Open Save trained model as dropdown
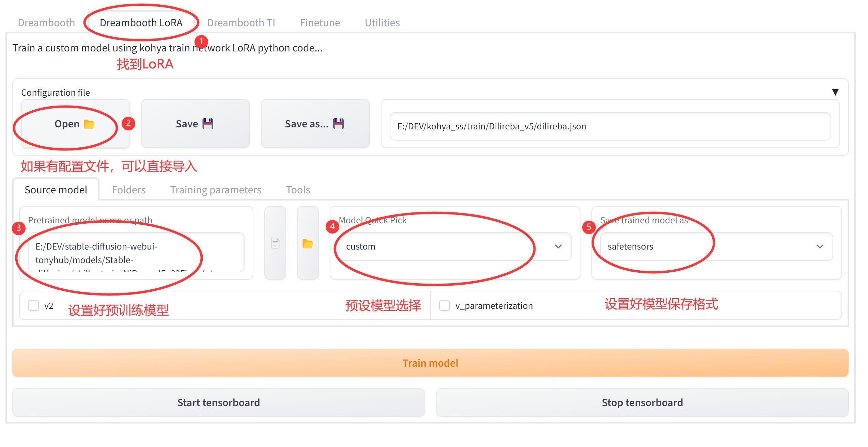868x447 pixels. pos(716,246)
